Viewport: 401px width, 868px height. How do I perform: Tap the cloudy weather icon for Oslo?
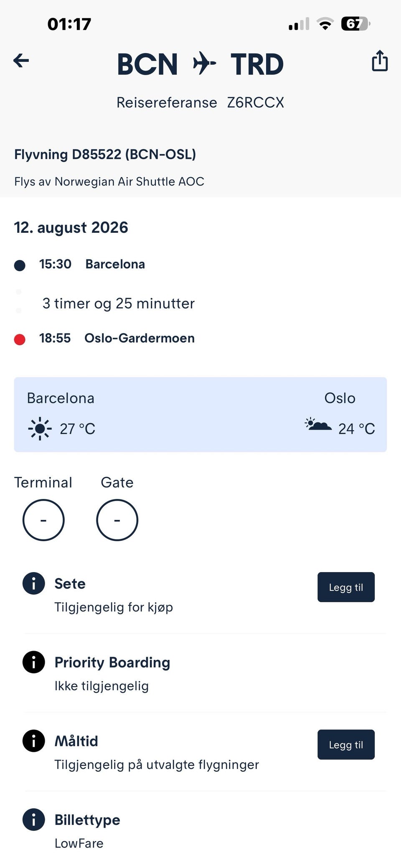318,424
